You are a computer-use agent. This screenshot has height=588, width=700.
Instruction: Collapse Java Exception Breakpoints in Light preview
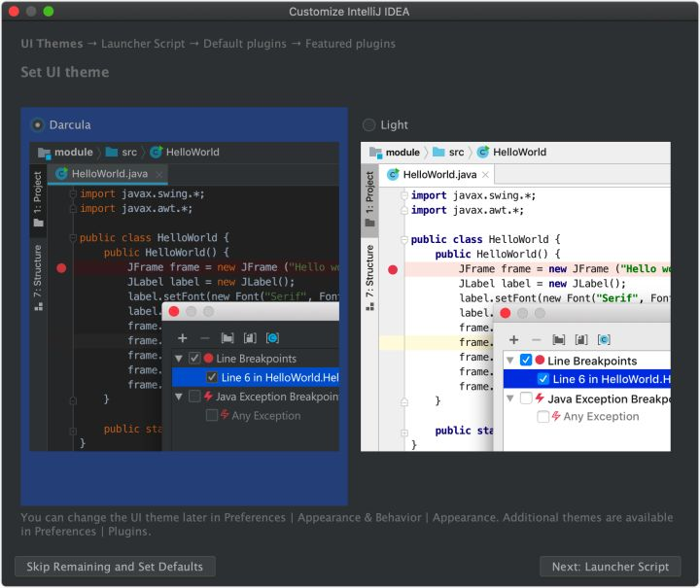tap(510, 398)
